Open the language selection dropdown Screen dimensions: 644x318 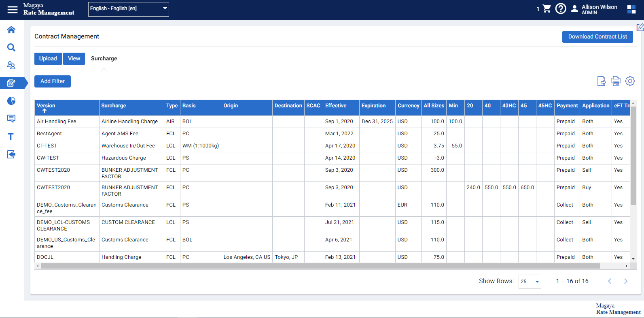click(x=129, y=9)
